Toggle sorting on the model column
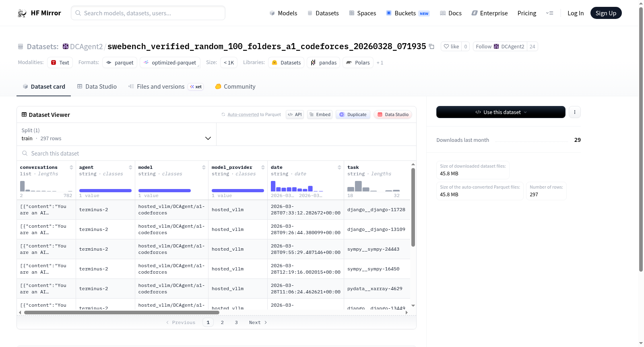This screenshot has height=347, width=644. (x=204, y=167)
